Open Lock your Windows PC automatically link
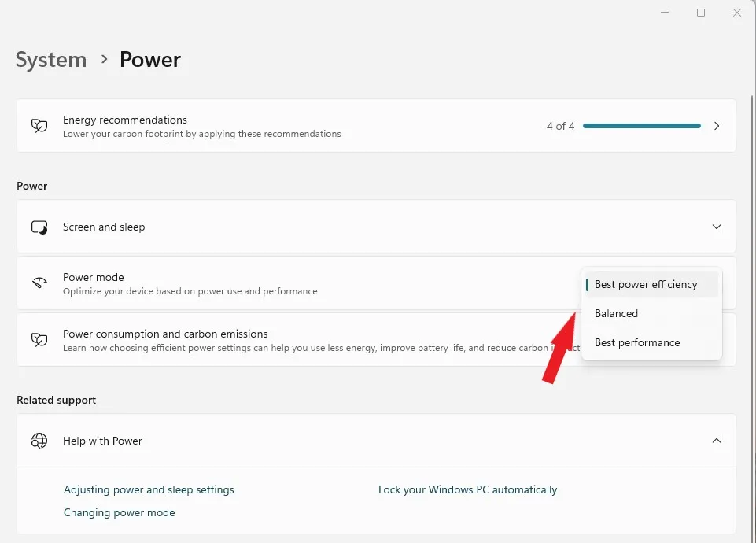The image size is (756, 543). pyautogui.click(x=467, y=489)
